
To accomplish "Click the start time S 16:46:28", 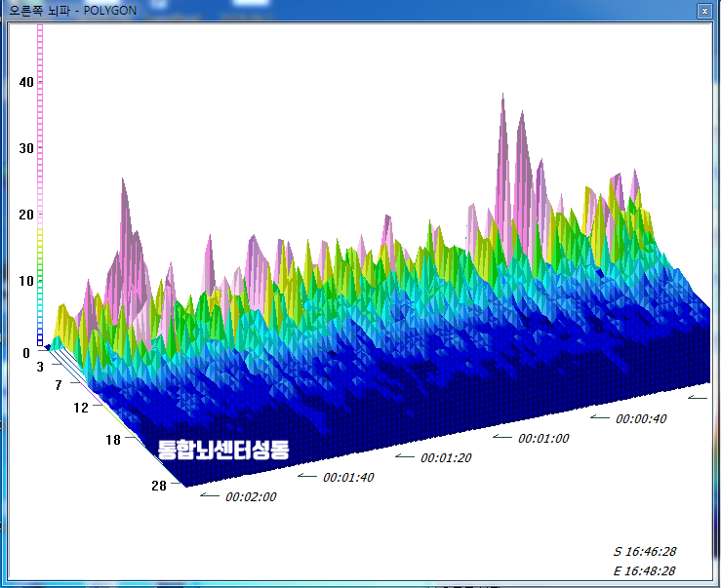I will [644, 552].
